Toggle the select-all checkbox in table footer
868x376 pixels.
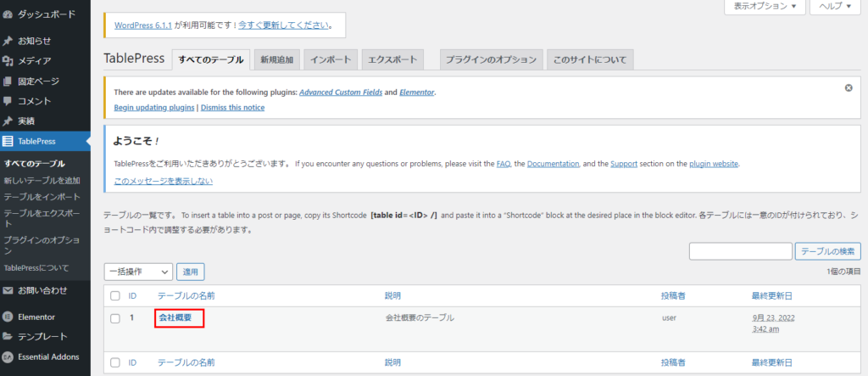coord(114,362)
